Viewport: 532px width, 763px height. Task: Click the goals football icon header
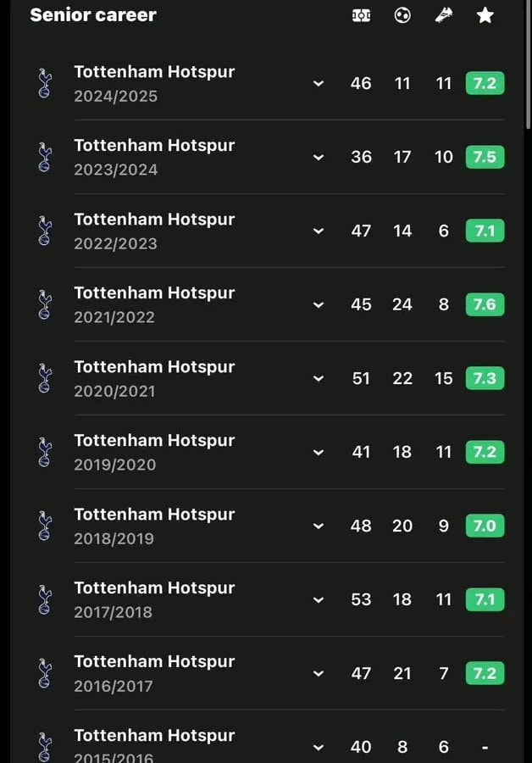coord(402,15)
